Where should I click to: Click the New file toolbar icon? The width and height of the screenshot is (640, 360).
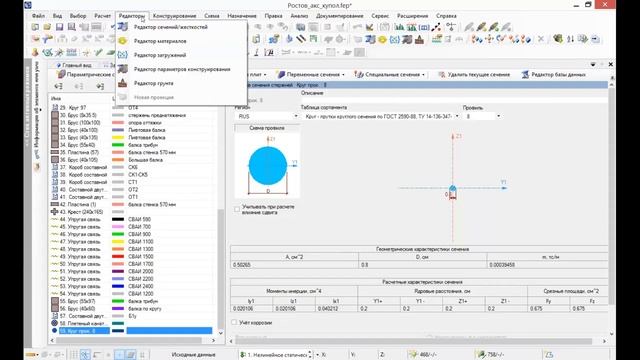[x=36, y=27]
